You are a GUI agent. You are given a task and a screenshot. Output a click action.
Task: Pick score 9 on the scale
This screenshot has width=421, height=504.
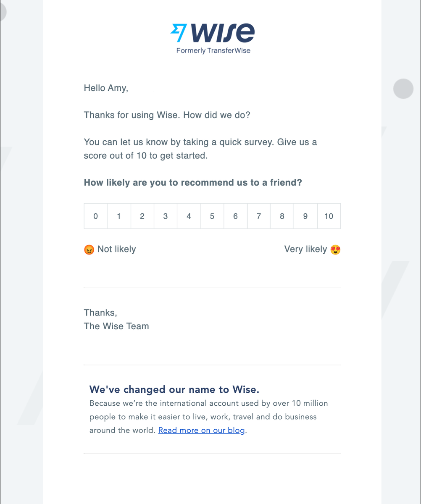point(305,216)
